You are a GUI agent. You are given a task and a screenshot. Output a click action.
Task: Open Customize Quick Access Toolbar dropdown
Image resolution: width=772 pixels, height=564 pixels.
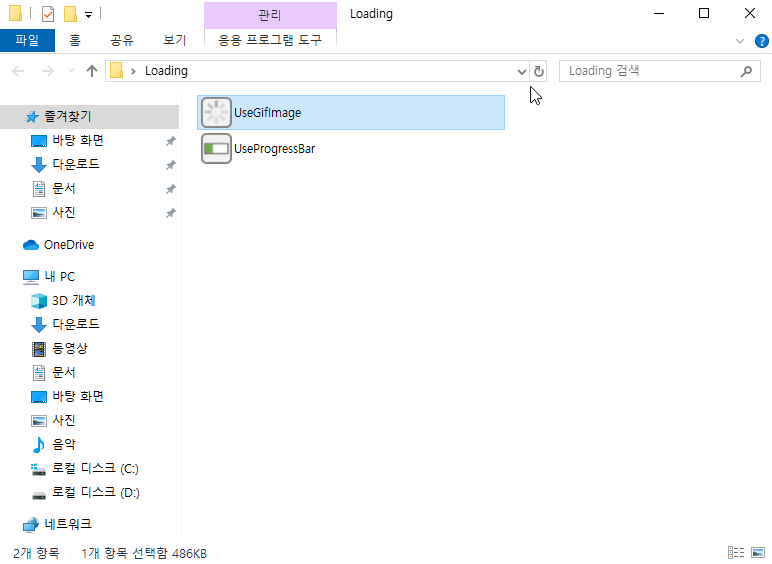[89, 15]
